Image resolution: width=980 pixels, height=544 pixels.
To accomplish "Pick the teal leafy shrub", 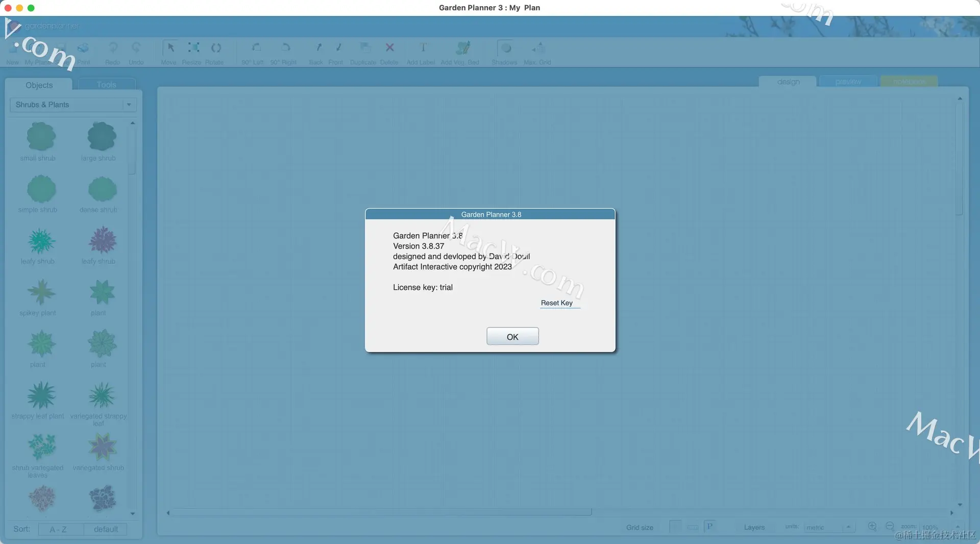I will [x=41, y=241].
